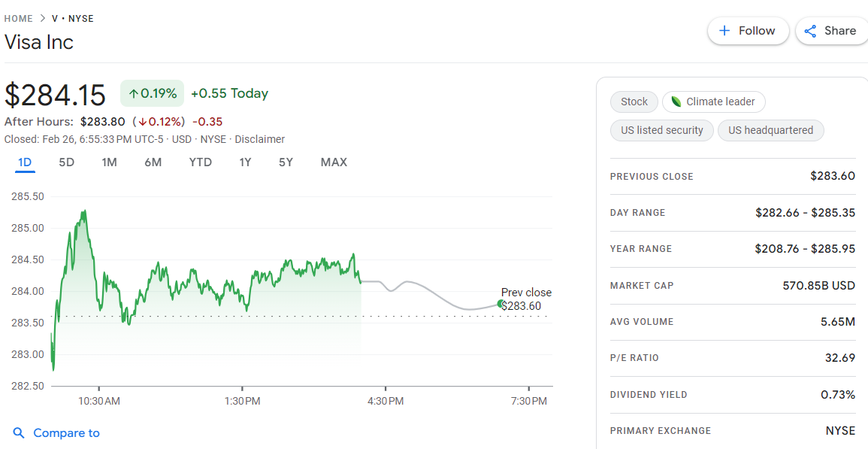
Task: Click the Climate leader chip
Action: coord(713,102)
